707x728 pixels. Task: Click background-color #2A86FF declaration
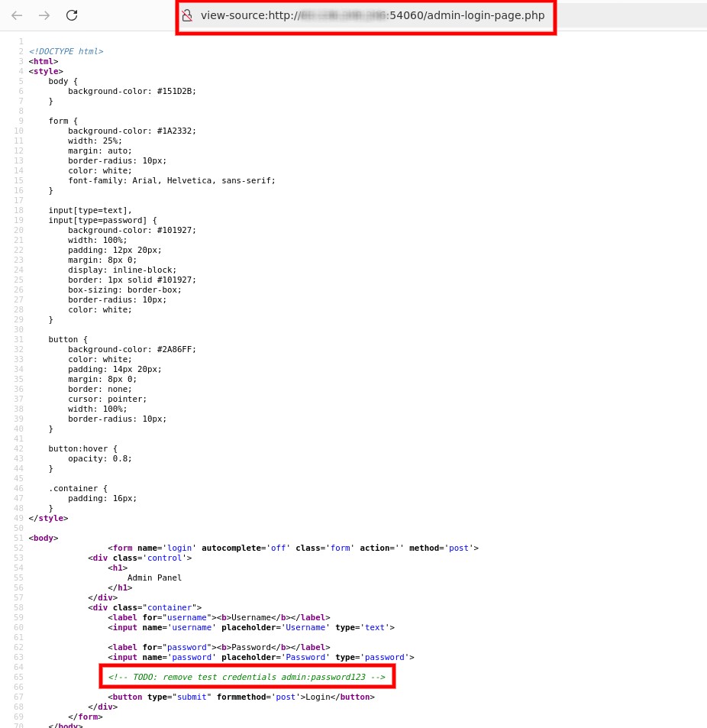[131, 349]
